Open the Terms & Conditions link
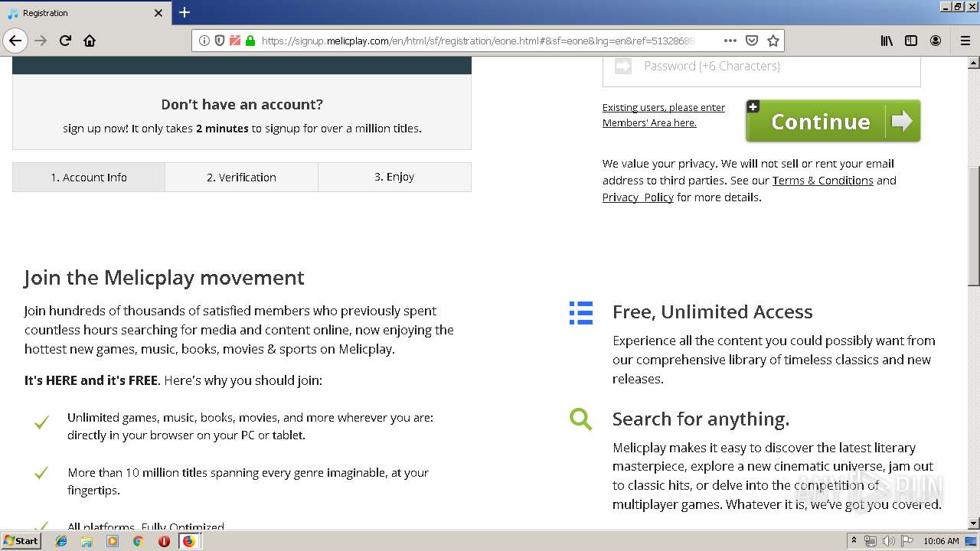Screen dimensions: 980x551 pyautogui.click(x=822, y=181)
